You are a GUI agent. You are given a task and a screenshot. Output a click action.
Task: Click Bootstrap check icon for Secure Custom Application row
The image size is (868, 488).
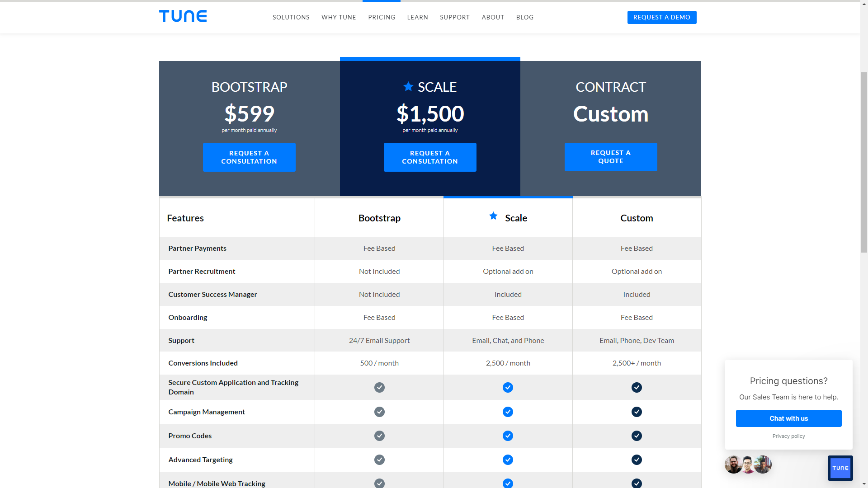[379, 387]
